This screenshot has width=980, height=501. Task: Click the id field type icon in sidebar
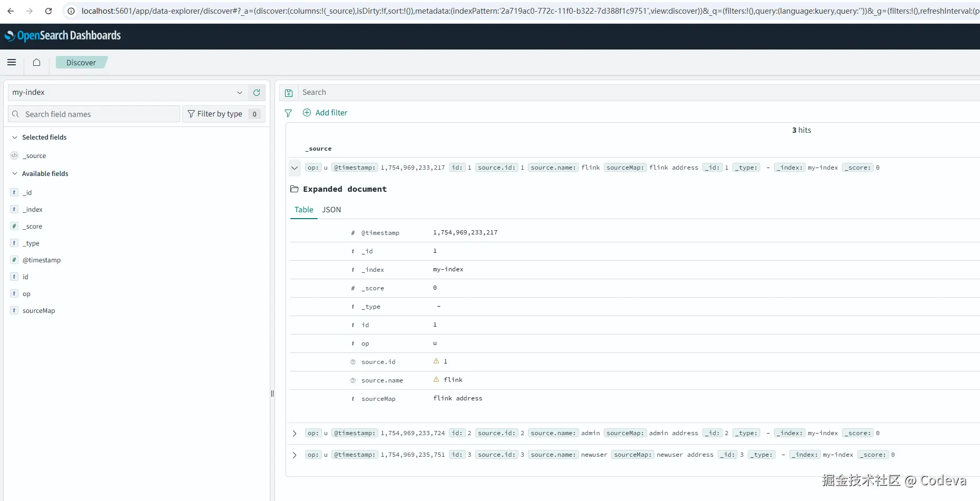point(14,277)
